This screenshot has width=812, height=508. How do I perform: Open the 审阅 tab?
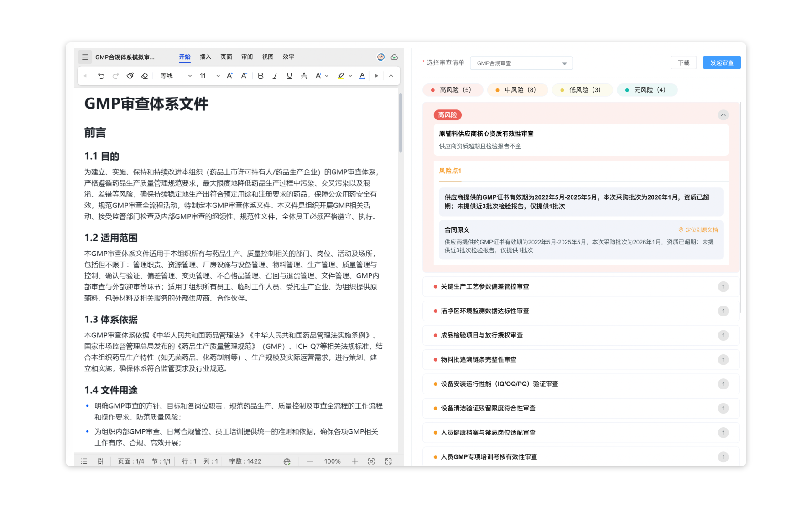[247, 57]
